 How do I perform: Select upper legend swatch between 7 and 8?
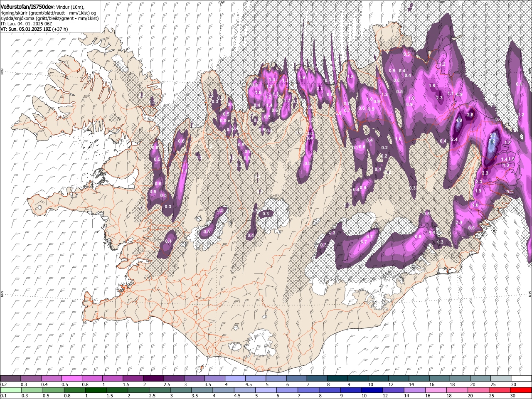point(317,379)
